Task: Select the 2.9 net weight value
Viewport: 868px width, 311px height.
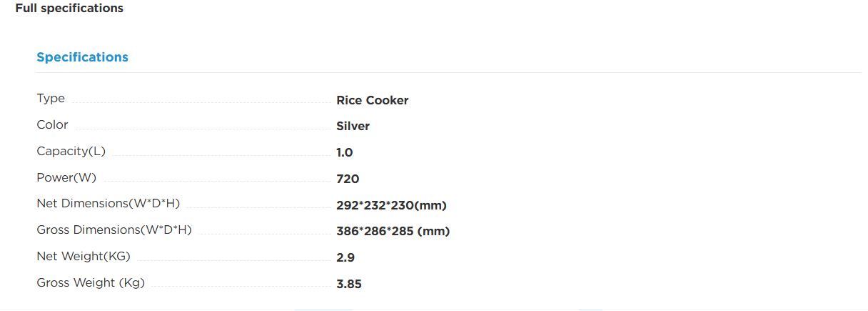Action: coord(345,258)
